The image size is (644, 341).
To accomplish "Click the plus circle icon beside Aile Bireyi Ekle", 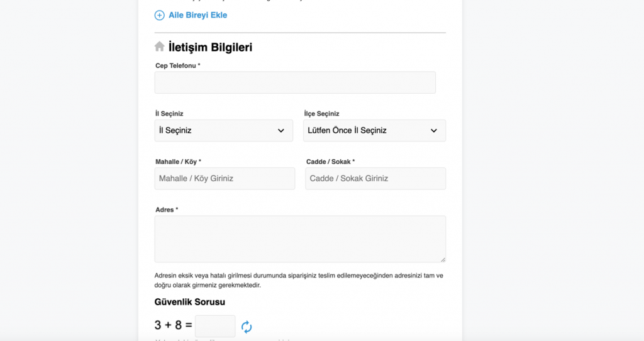I will pyautogui.click(x=159, y=15).
